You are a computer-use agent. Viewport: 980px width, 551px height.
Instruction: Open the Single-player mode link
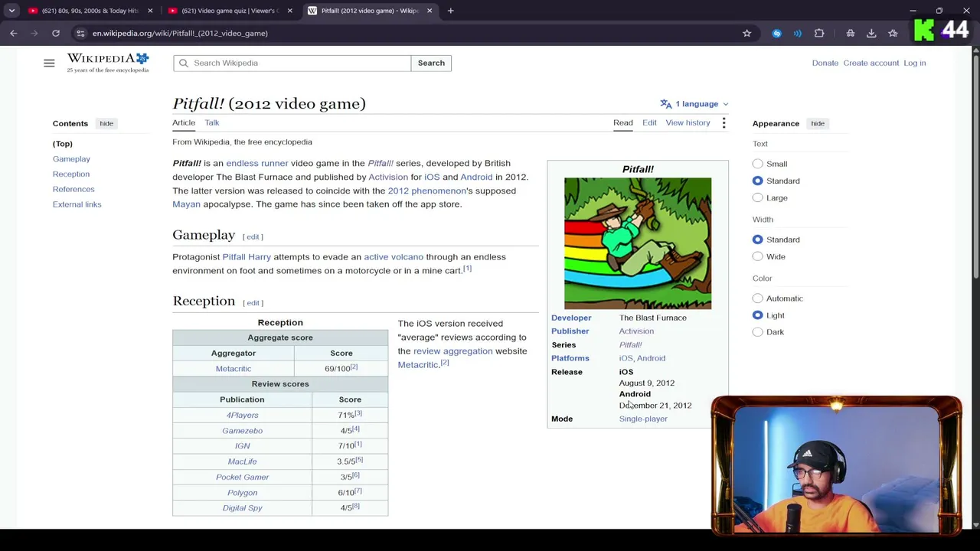click(643, 419)
